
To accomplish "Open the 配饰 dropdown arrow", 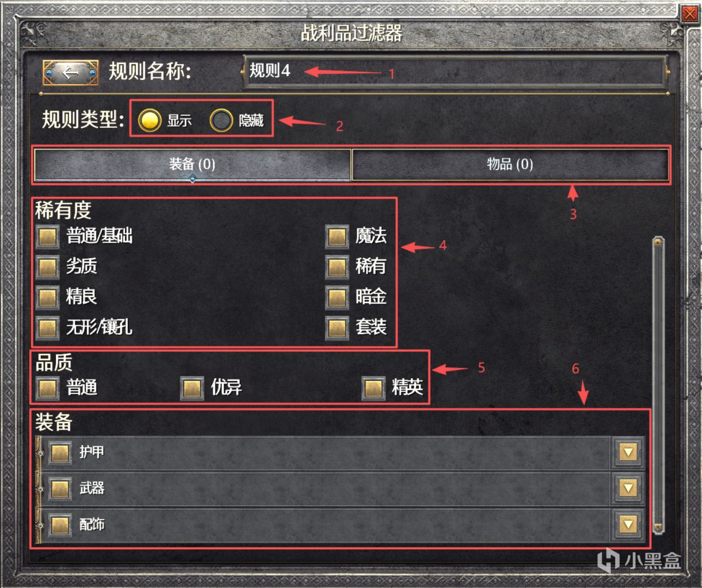I will tap(628, 524).
